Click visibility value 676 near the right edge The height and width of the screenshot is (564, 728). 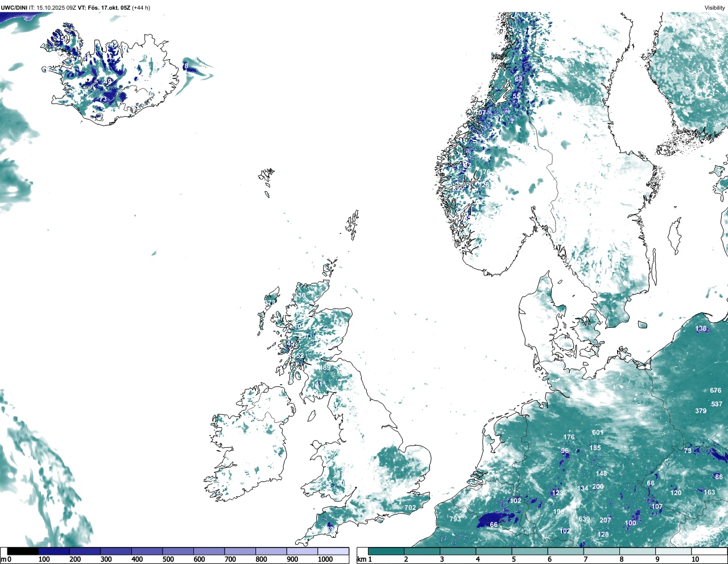[x=715, y=390]
